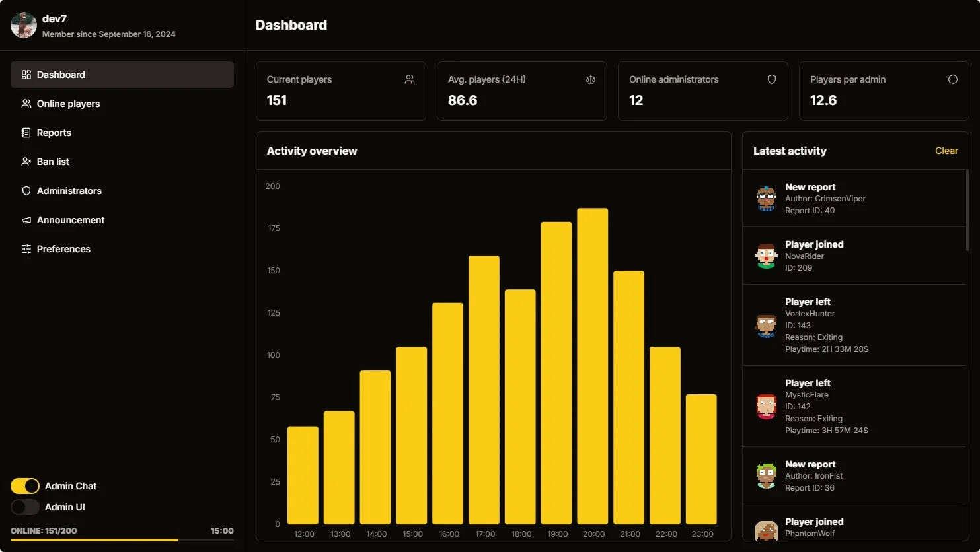Screen dimensions: 980x552
Task: Select the Dashboard grid icon in sidebar
Action: click(26, 75)
